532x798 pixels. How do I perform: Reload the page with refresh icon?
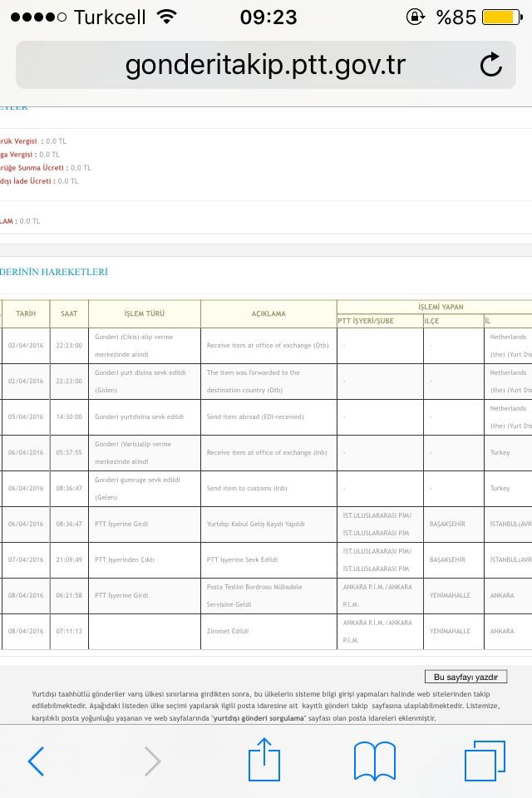pyautogui.click(x=491, y=65)
